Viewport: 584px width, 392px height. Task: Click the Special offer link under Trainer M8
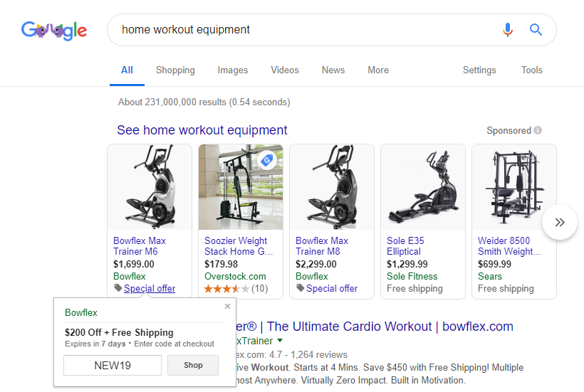[332, 288]
